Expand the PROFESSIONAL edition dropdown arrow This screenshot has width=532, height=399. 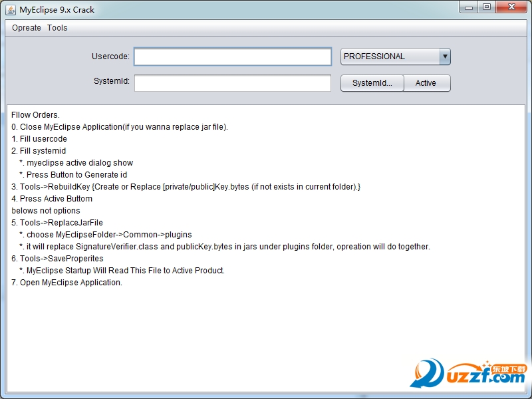[x=445, y=57]
